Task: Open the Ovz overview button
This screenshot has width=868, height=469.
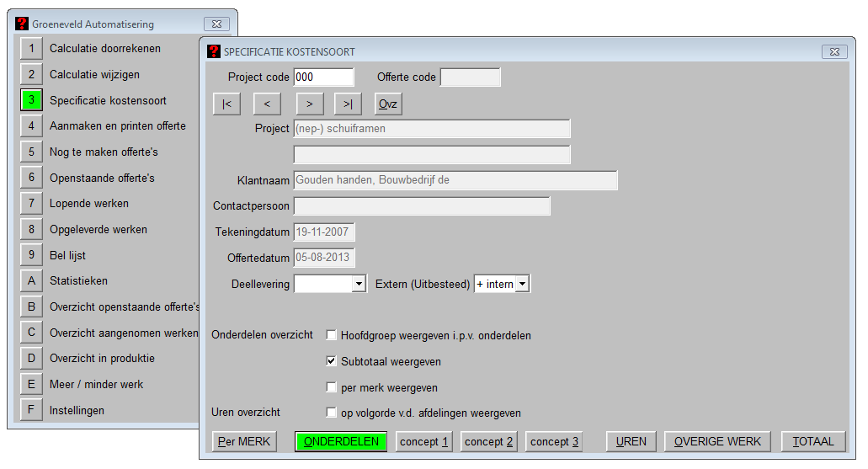Action: (x=388, y=104)
